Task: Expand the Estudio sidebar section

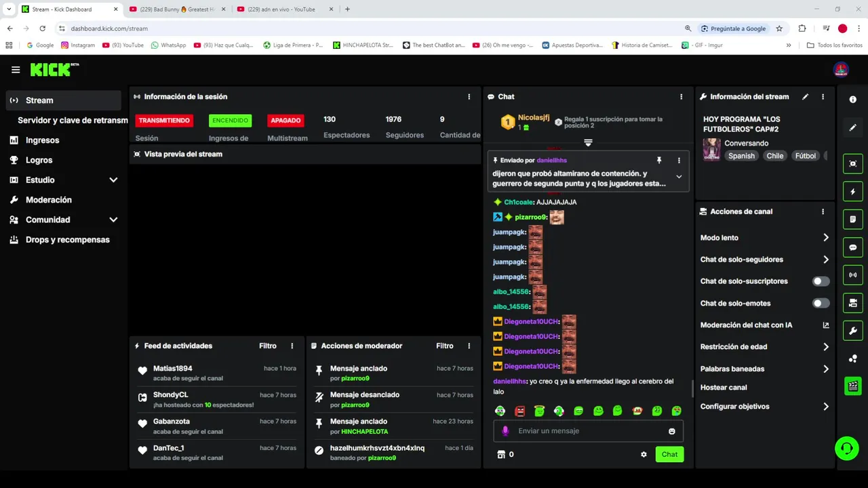Action: coord(113,180)
